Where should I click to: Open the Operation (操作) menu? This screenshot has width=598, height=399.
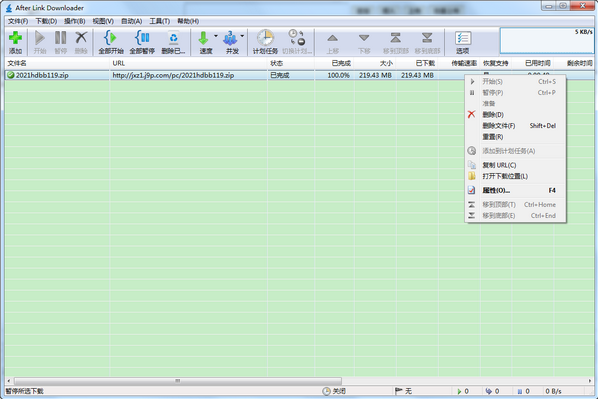75,21
